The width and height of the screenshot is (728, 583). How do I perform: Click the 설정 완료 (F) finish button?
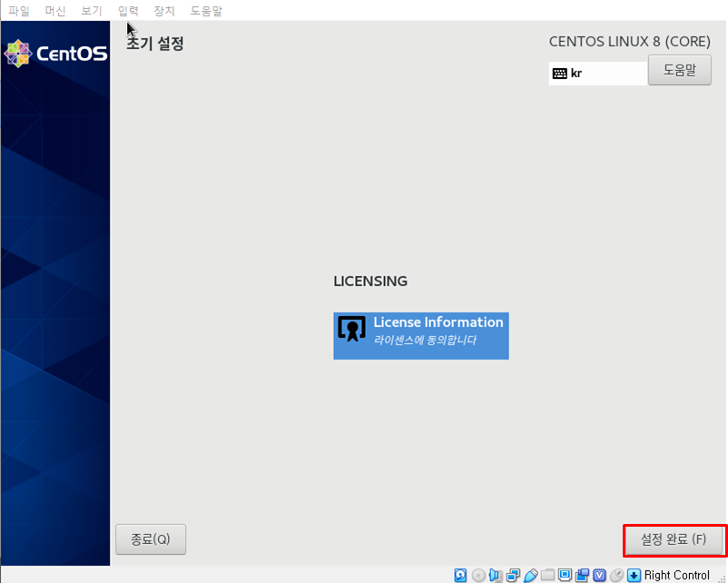[x=674, y=539]
